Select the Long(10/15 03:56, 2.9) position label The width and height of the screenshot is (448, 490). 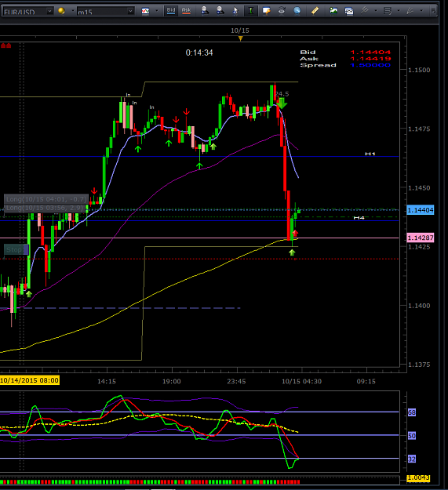pyautogui.click(x=45, y=208)
